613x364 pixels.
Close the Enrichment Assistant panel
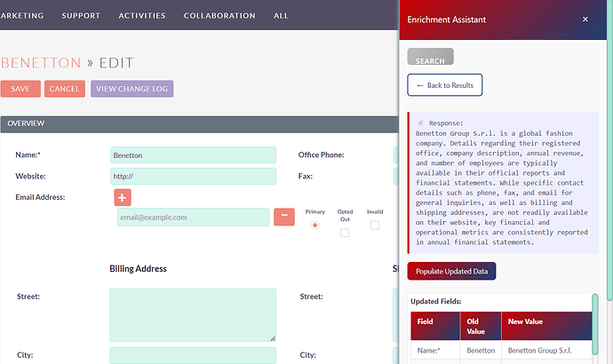[x=585, y=19]
